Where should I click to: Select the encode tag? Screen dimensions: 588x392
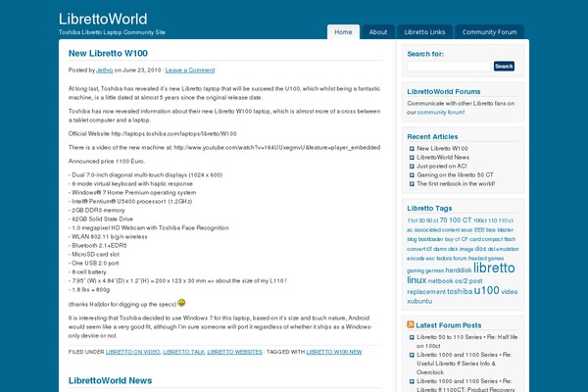[416, 259]
